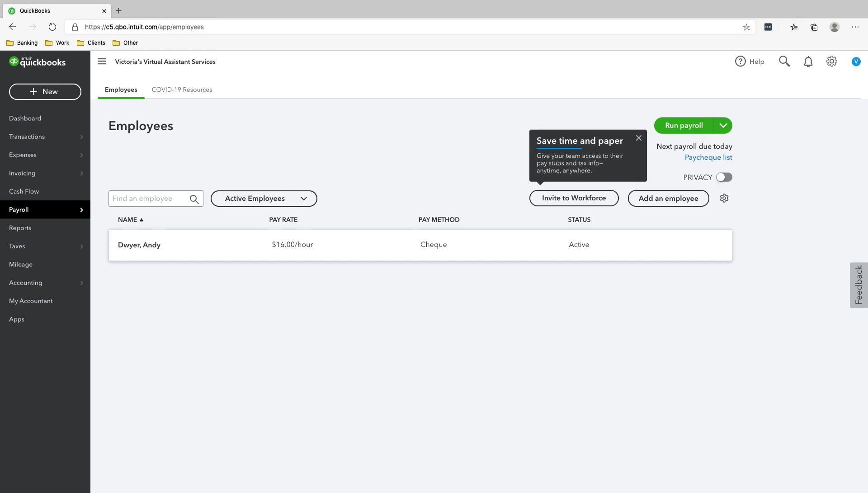Click Invite to Workforce button
This screenshot has width=868, height=493.
coord(574,198)
